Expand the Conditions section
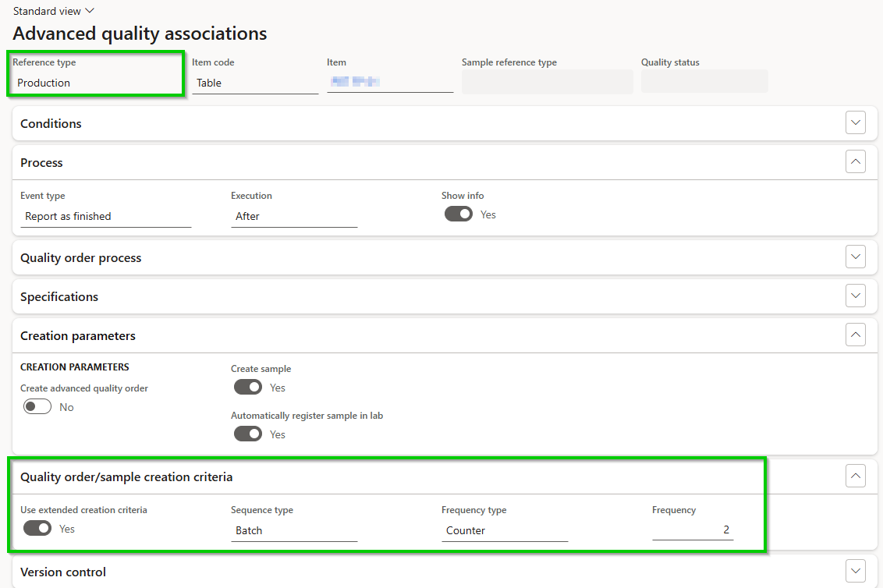 [855, 122]
